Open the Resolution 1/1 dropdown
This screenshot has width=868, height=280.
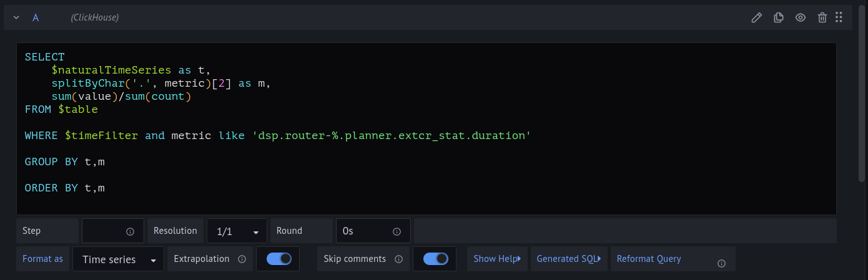237,231
